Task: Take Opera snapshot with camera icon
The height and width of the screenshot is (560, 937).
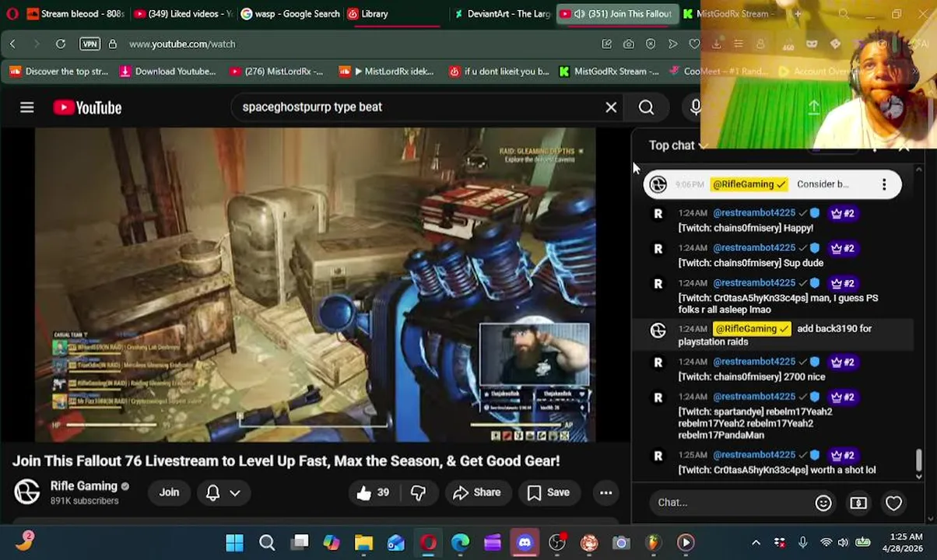Action: pos(628,44)
